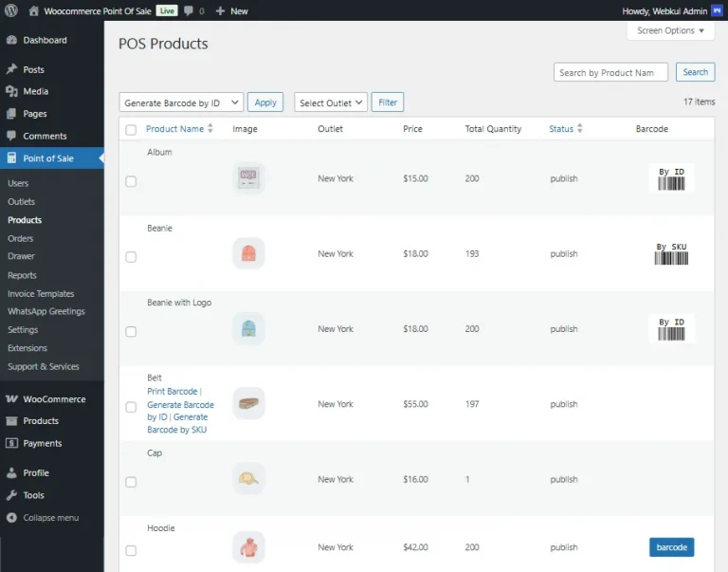Click the WordPress logo icon
The image size is (728, 572).
[x=11, y=10]
